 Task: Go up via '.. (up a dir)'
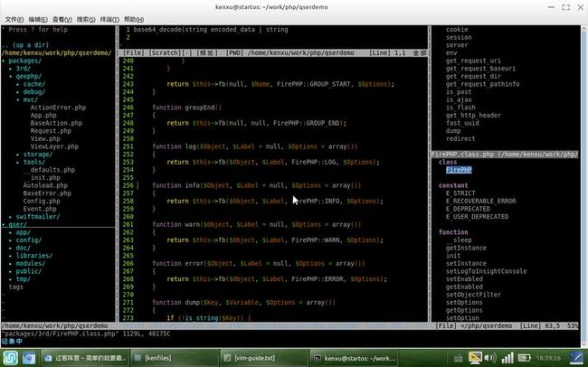point(24,45)
